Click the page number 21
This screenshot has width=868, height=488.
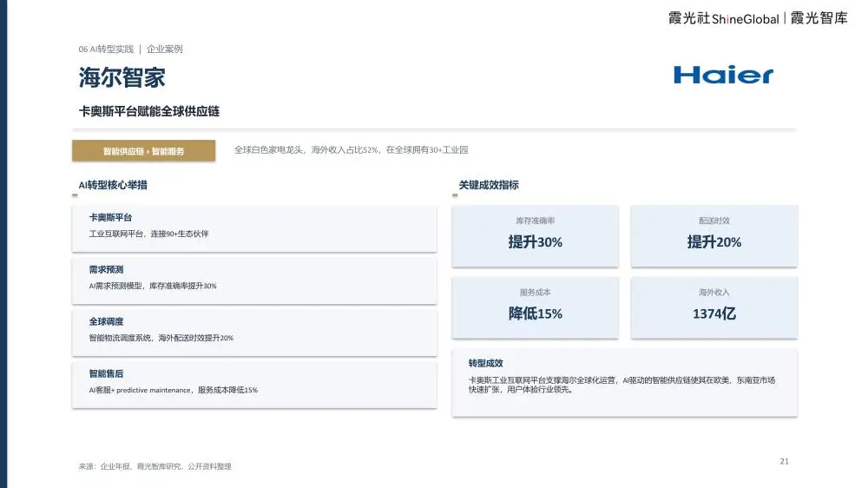(x=784, y=461)
